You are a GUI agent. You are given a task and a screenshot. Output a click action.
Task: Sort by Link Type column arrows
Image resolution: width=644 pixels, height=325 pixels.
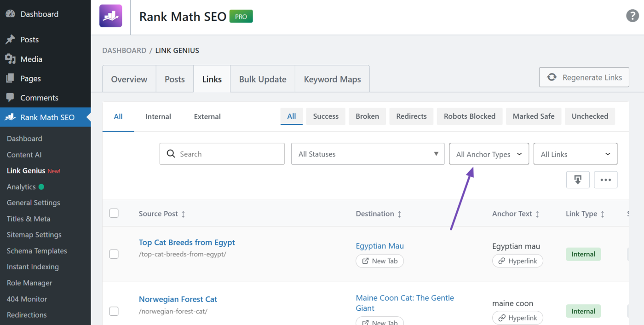(x=603, y=214)
